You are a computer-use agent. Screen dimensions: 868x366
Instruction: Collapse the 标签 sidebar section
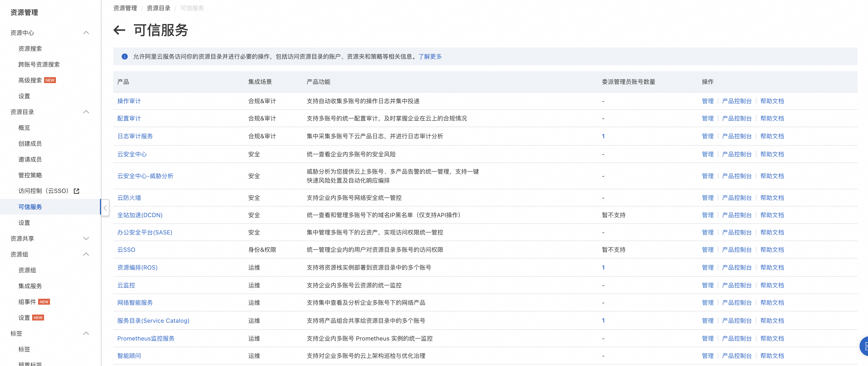[x=86, y=333]
